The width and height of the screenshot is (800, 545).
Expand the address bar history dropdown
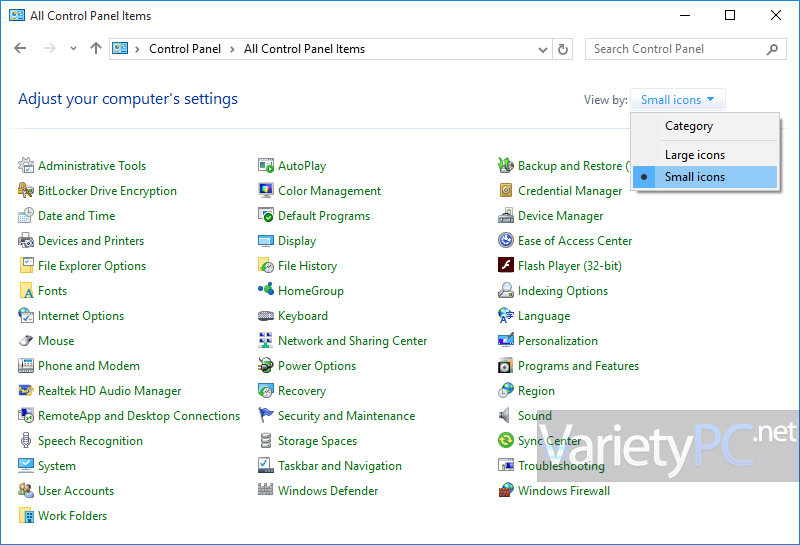pos(543,49)
